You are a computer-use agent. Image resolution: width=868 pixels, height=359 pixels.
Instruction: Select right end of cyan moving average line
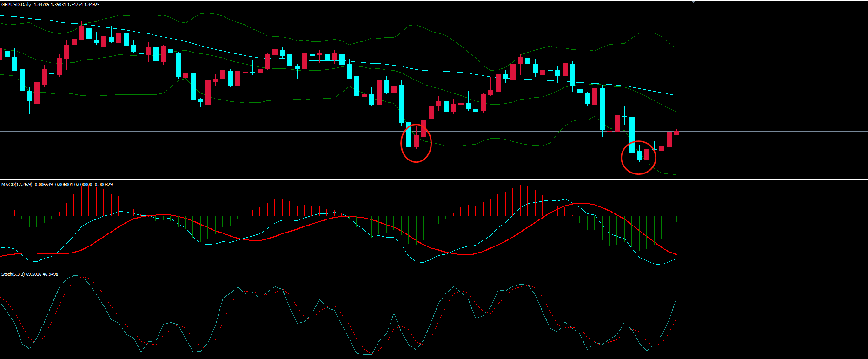675,95
